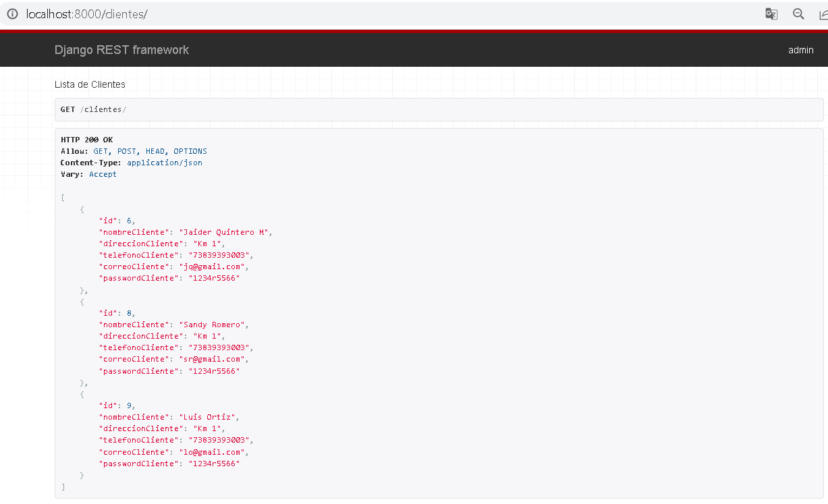Click the share page icon in address bar
The height and width of the screenshot is (504, 828).
pos(823,14)
